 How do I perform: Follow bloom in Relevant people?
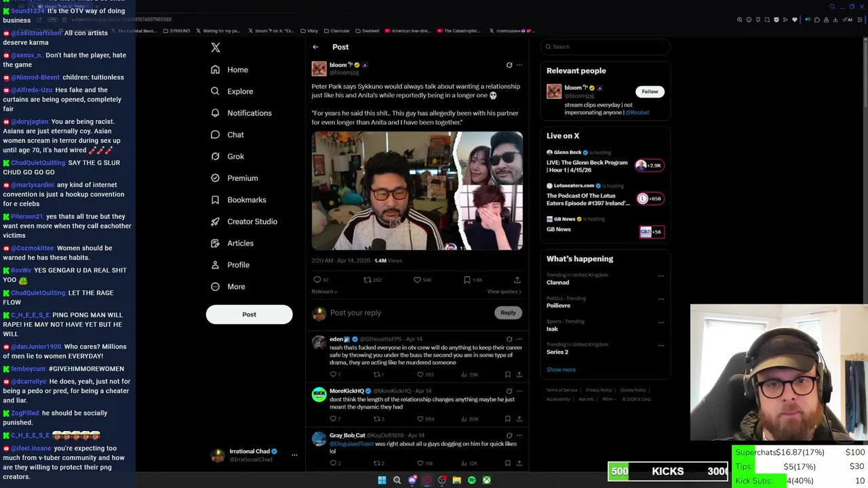point(650,91)
